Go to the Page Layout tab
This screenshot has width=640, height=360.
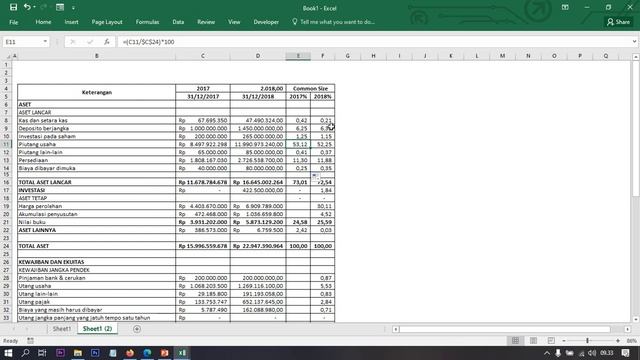(x=107, y=22)
